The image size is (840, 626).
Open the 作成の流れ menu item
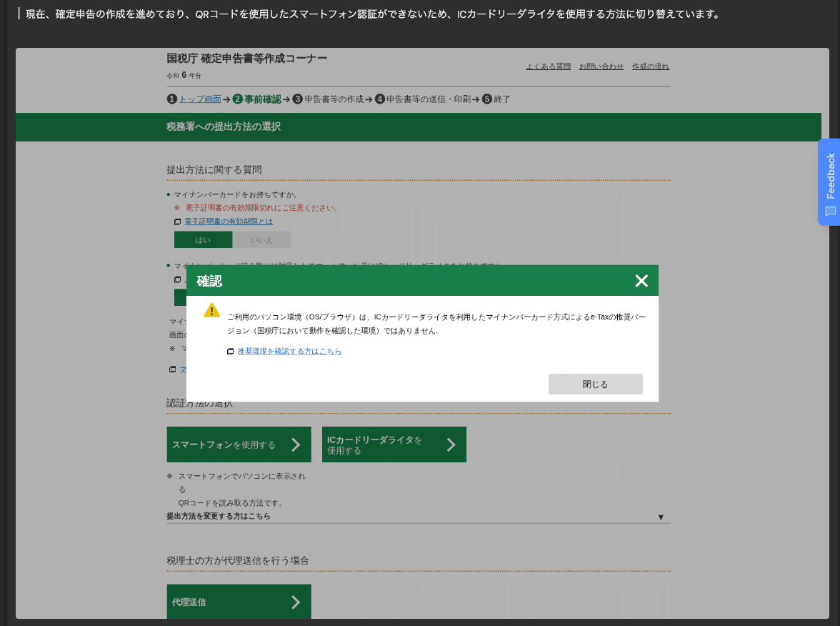coord(651,66)
